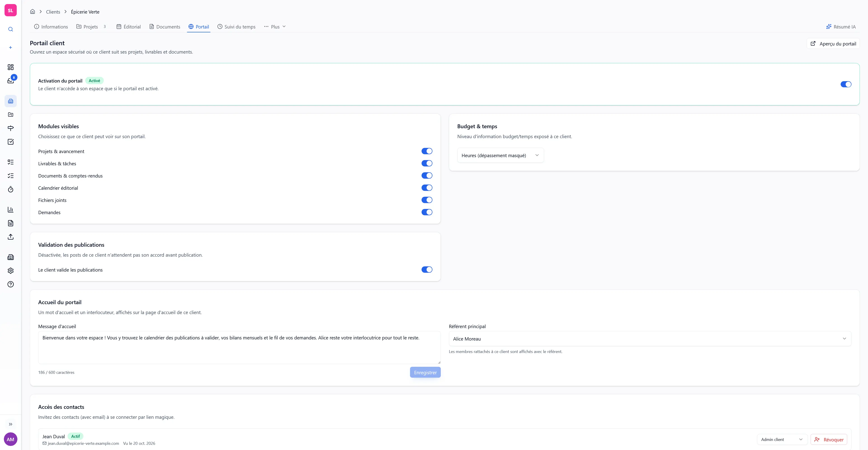Toggle the portal activation switch
The image size is (868, 450).
click(x=846, y=84)
